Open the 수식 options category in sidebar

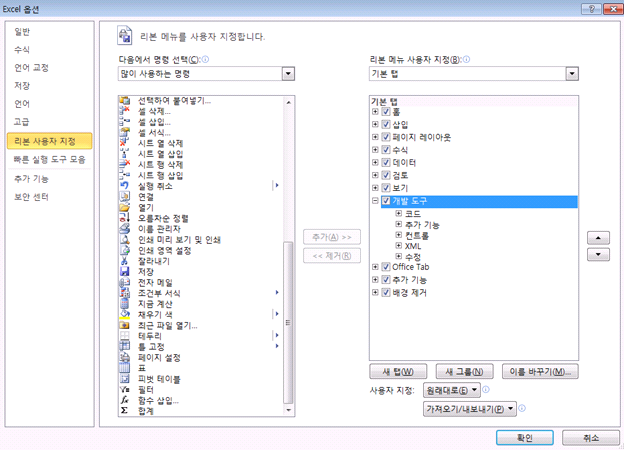22,50
